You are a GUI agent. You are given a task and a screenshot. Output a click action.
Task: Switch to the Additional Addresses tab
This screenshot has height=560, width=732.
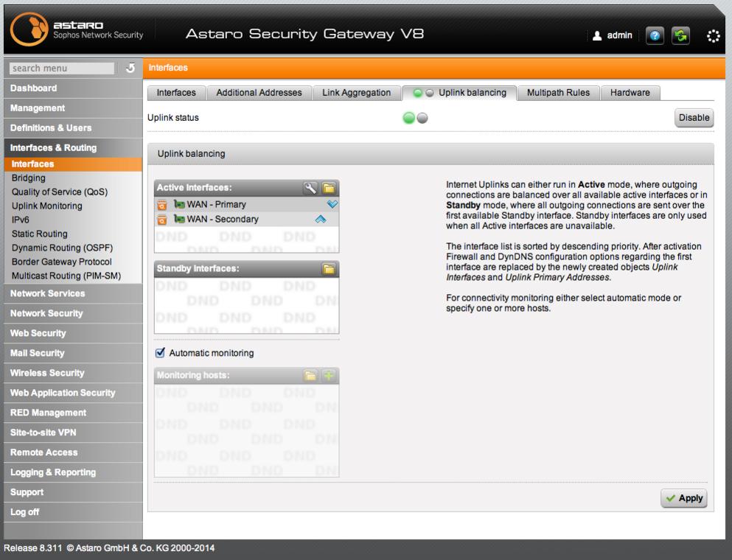[x=259, y=93]
